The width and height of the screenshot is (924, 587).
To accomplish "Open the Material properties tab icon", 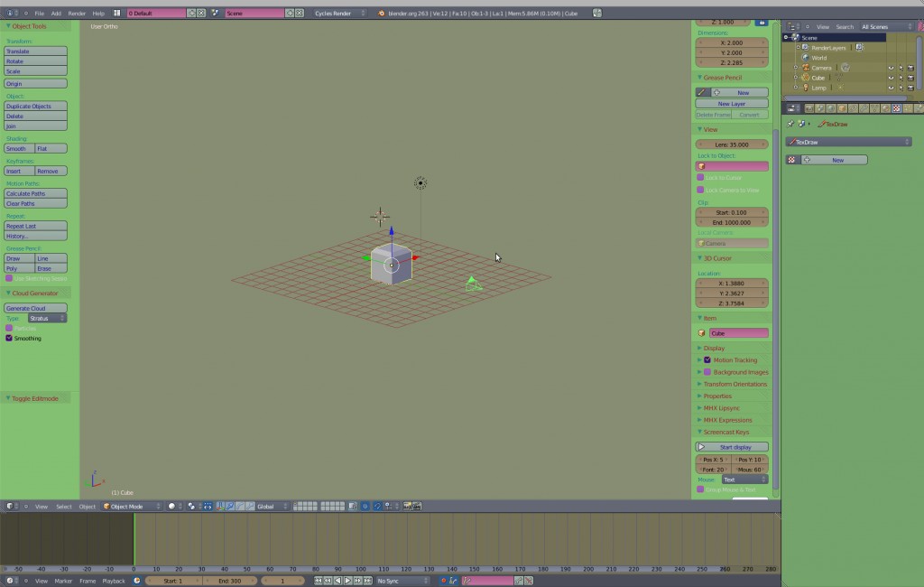I will click(x=884, y=108).
